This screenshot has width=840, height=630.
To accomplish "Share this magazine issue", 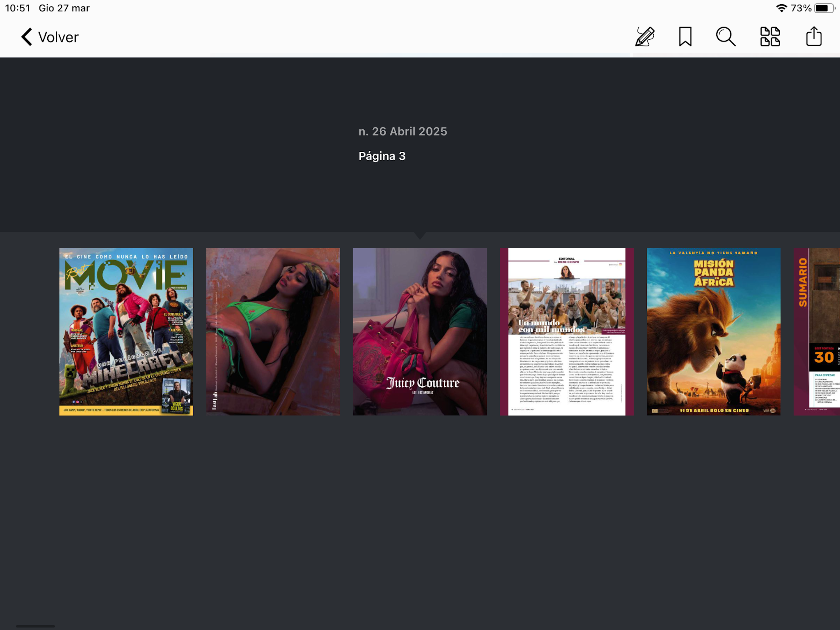I will point(814,37).
